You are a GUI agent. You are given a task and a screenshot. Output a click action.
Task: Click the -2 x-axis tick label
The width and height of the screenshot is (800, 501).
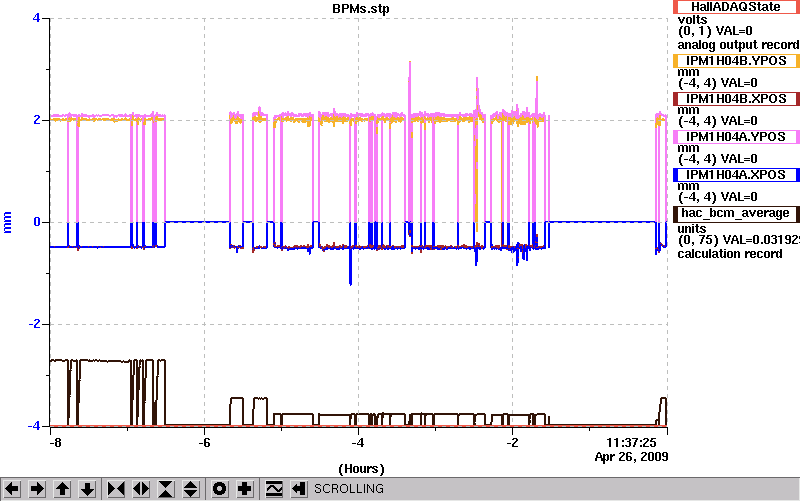click(x=512, y=442)
